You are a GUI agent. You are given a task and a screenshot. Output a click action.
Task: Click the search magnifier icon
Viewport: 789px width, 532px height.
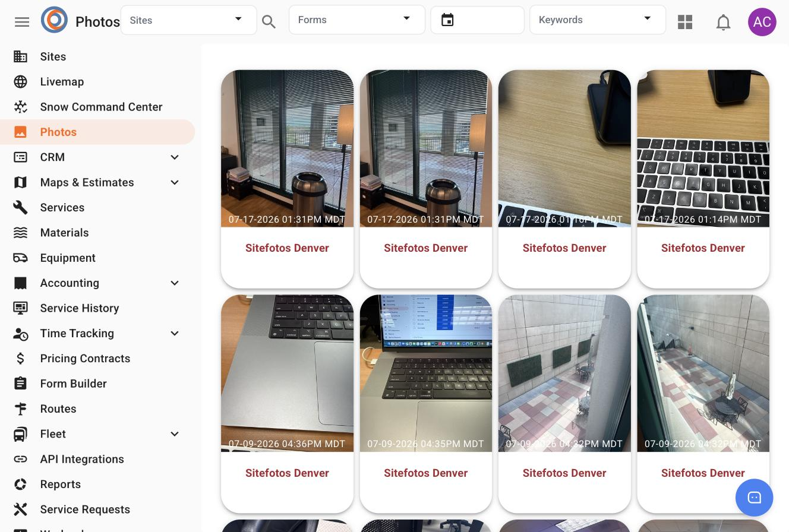tap(269, 22)
